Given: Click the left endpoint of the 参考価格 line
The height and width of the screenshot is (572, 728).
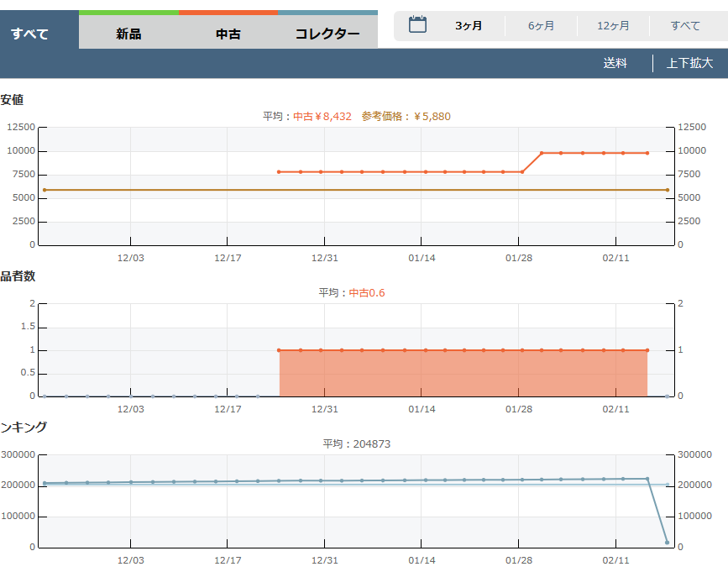Looking at the screenshot, I should [45, 190].
